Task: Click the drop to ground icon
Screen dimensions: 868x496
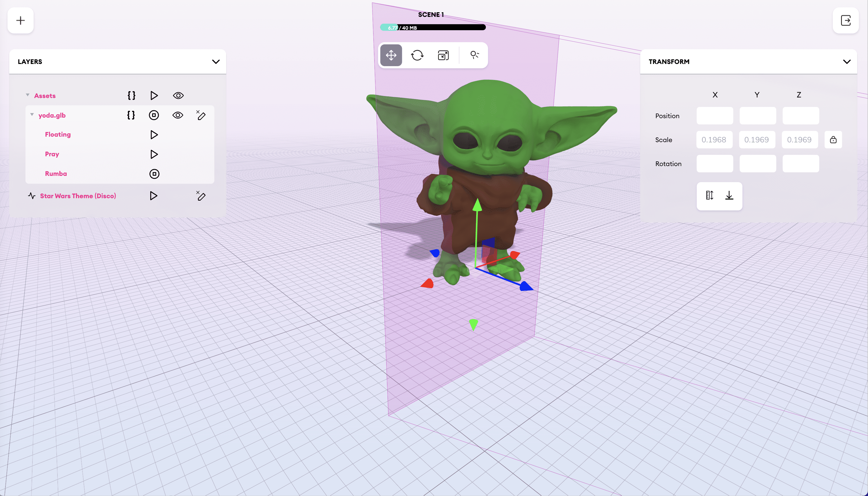Action: [729, 195]
